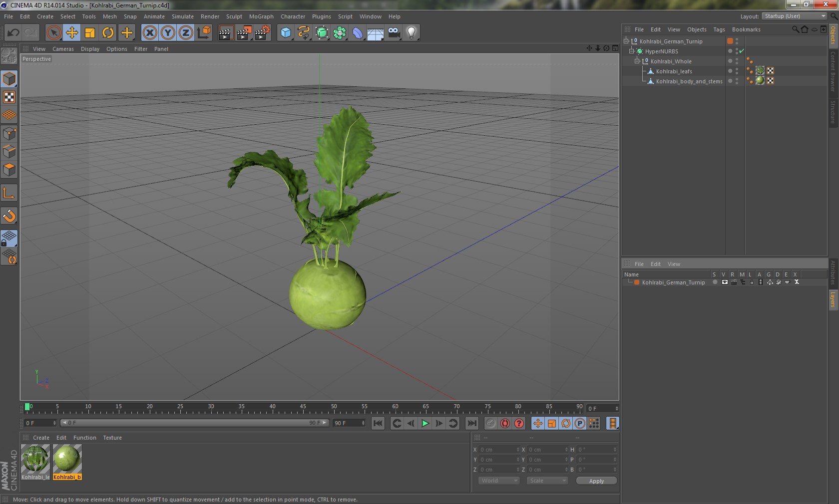Viewport: 839px width, 504px height.
Task: Open the spline tools icon
Action: 304,33
